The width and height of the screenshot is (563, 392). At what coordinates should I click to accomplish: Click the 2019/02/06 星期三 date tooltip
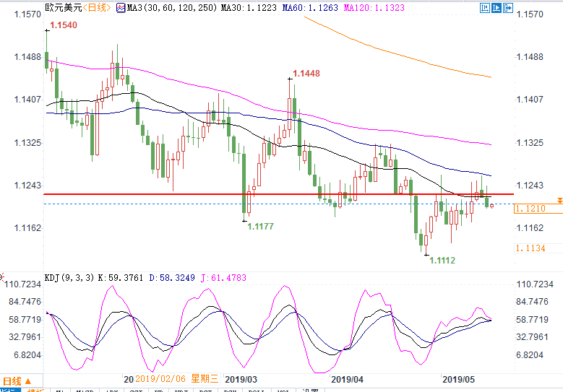[x=176, y=379]
